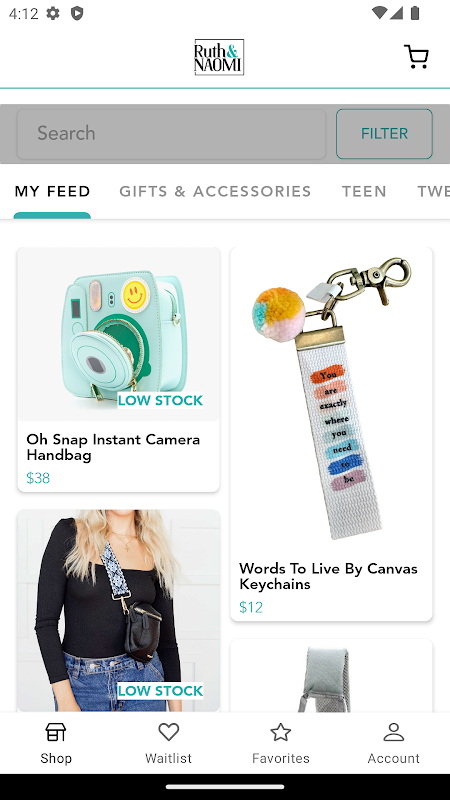Select the partially visible Tween tab
This screenshot has height=800, width=450.
click(x=434, y=191)
